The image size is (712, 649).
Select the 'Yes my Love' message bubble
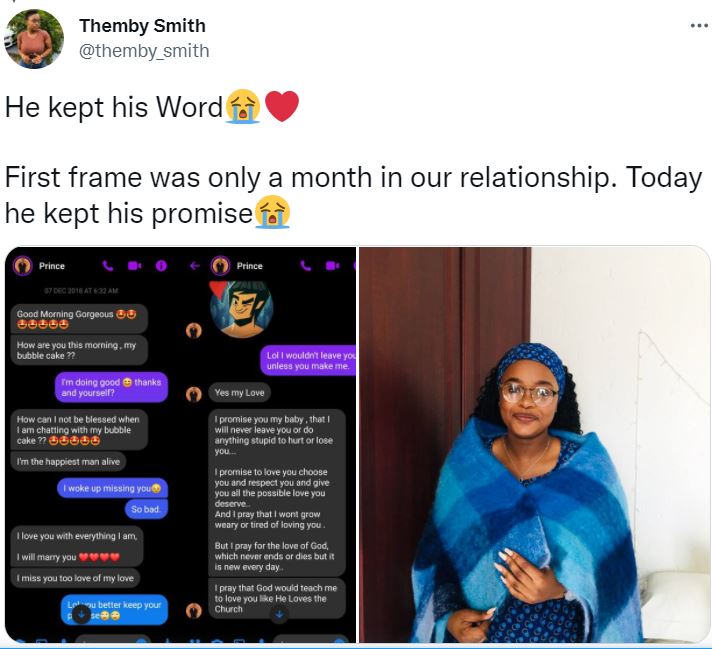239,393
